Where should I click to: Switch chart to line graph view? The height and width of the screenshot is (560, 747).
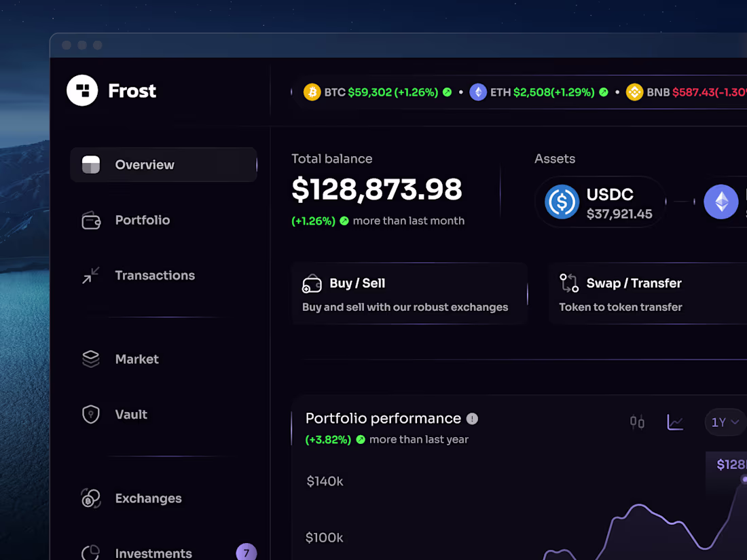coord(675,422)
